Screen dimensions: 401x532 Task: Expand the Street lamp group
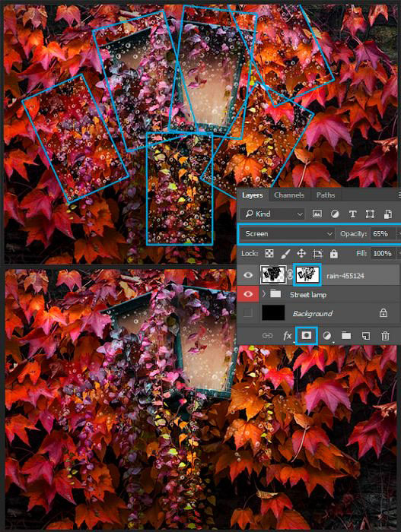tap(264, 294)
